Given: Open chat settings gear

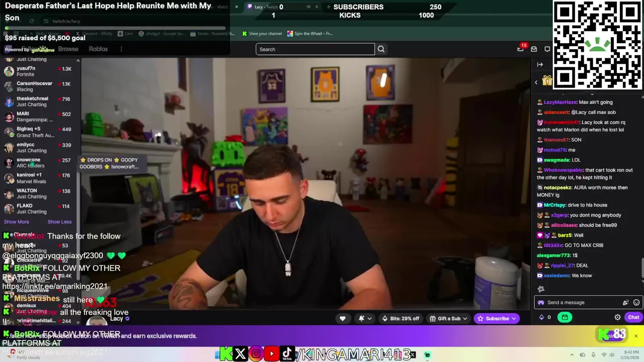Looking at the screenshot, I should click(617, 317).
